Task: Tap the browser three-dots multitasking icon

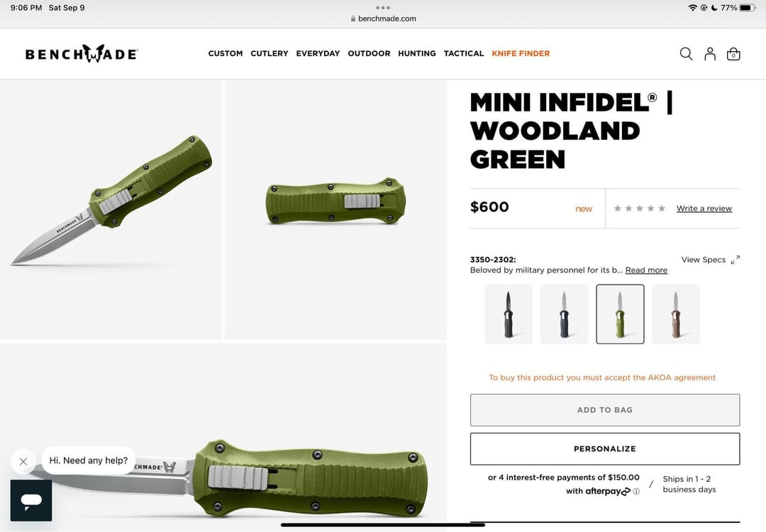Action: 383,8
